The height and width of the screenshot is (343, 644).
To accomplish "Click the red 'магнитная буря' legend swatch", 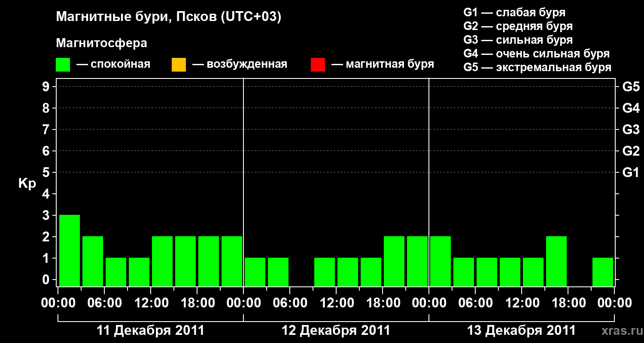I will click(x=318, y=65).
